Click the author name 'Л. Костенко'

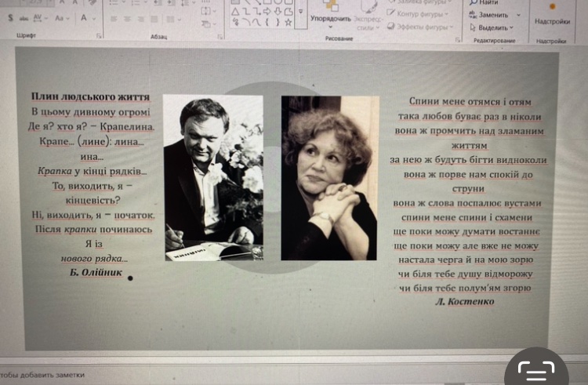click(x=465, y=301)
